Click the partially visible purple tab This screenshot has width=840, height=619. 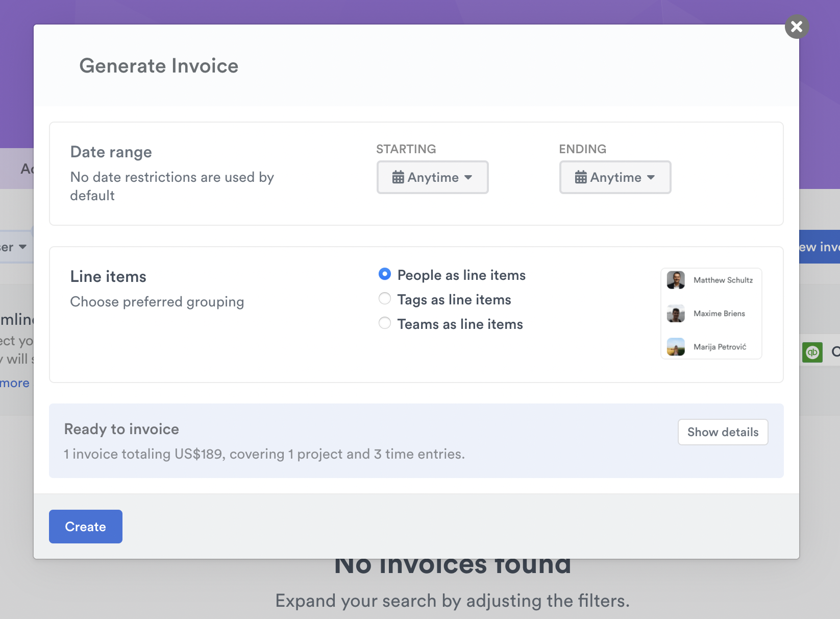tap(26, 169)
